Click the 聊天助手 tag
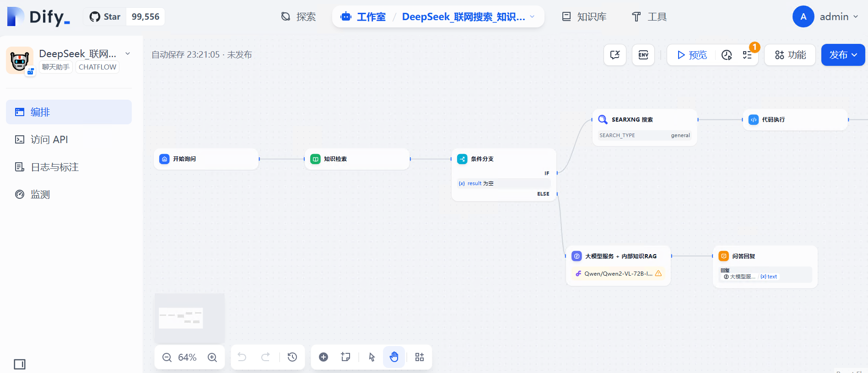868x373 pixels. coord(56,67)
